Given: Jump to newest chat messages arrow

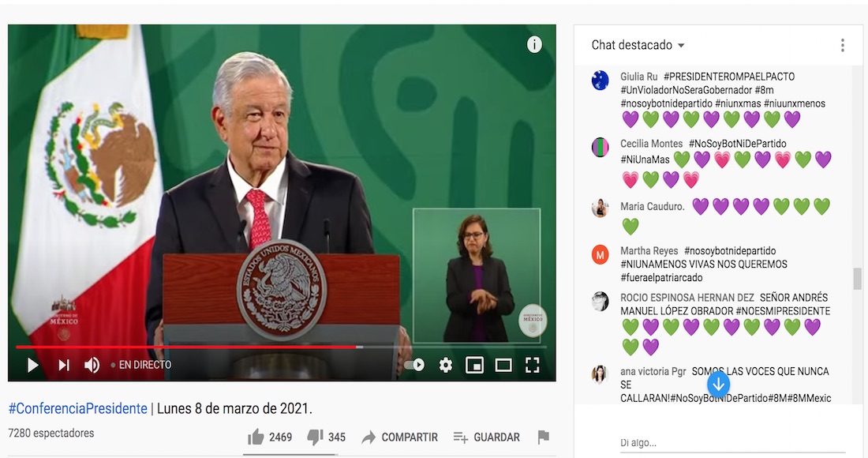Looking at the screenshot, I should [719, 383].
